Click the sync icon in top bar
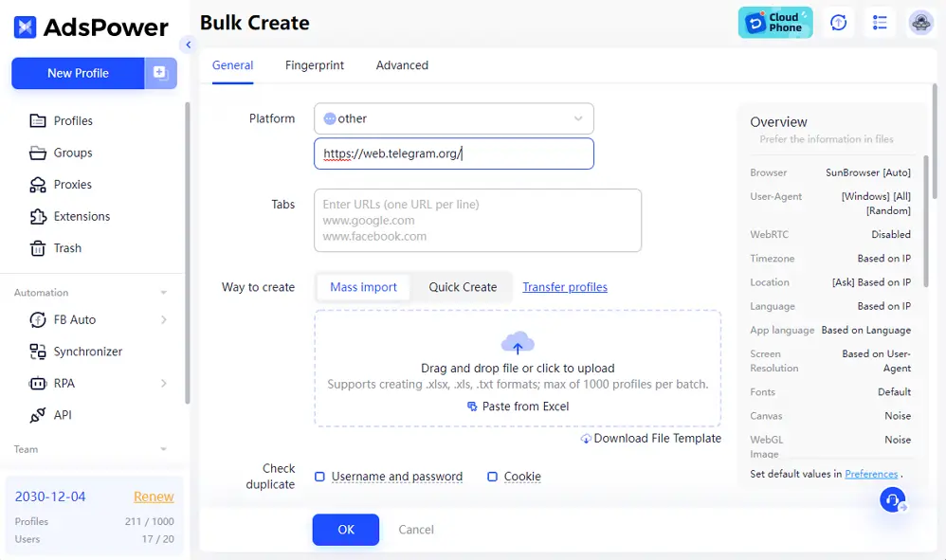The width and height of the screenshot is (946, 560). pyautogui.click(x=838, y=22)
